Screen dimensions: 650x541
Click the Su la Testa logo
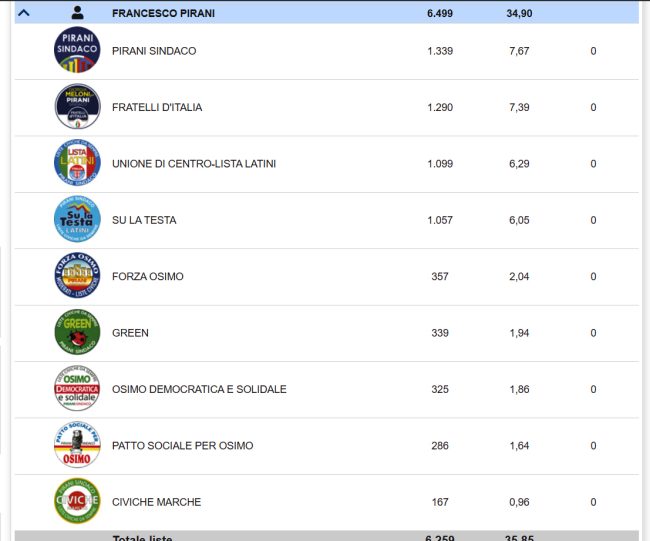(x=77, y=220)
